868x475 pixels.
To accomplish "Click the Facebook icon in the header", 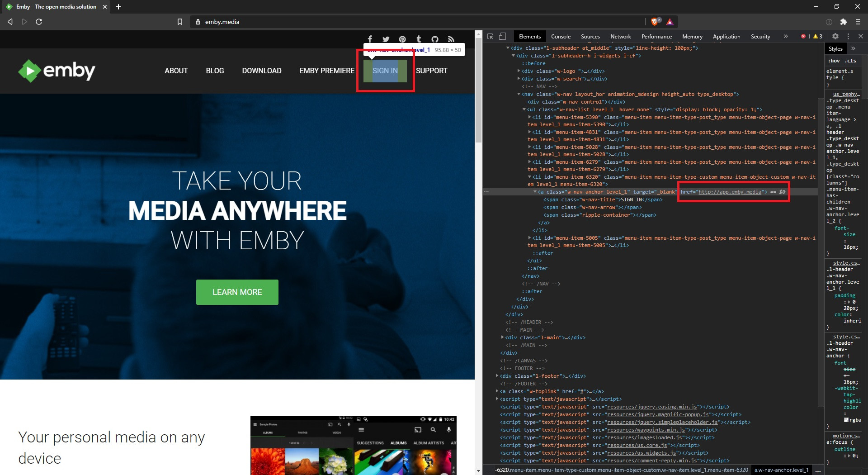I will point(370,39).
